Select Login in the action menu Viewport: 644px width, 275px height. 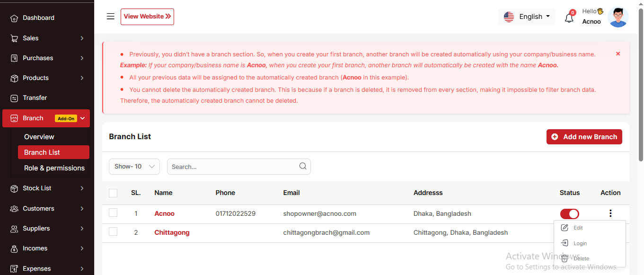[579, 243]
